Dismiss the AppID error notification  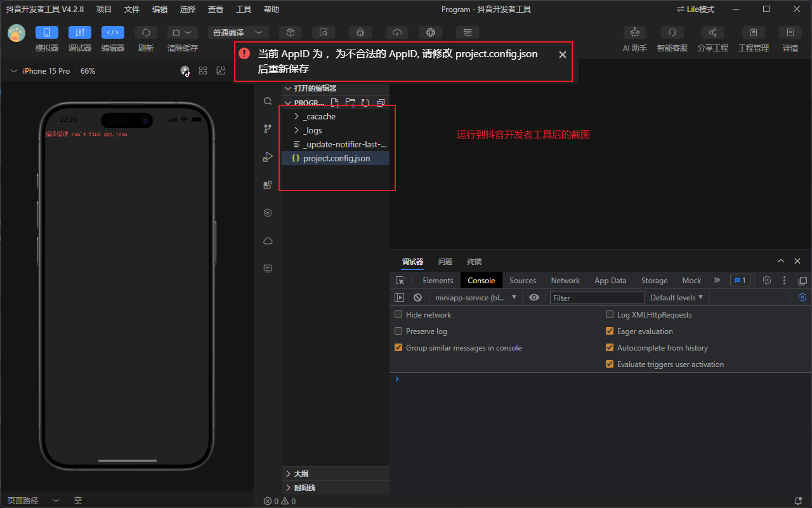pyautogui.click(x=562, y=55)
